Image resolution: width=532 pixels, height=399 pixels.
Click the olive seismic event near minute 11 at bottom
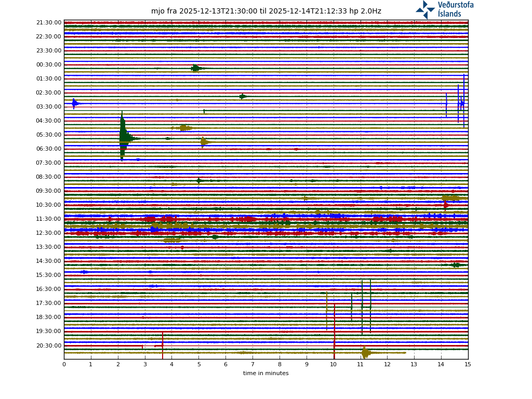click(x=366, y=353)
